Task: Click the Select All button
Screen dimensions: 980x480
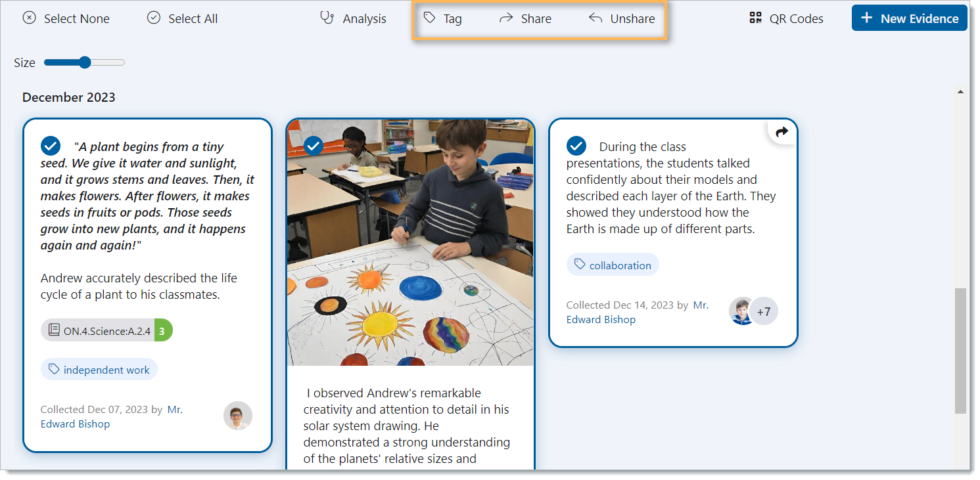Action: pyautogui.click(x=182, y=18)
